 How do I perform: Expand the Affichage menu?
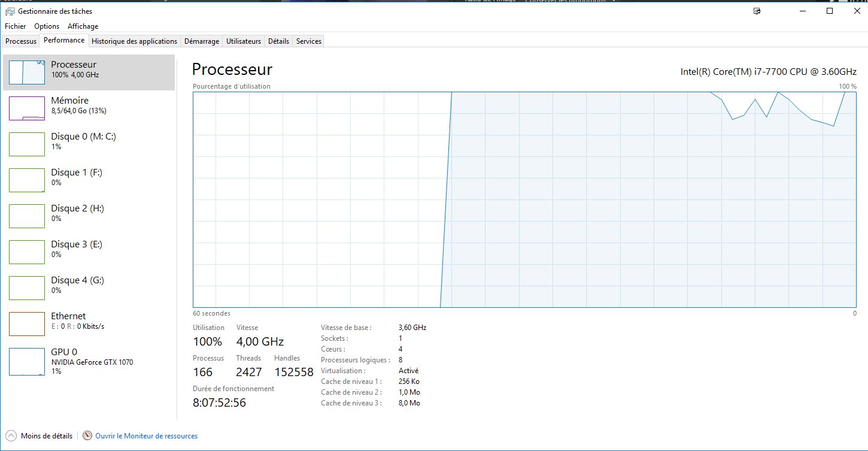click(x=83, y=26)
